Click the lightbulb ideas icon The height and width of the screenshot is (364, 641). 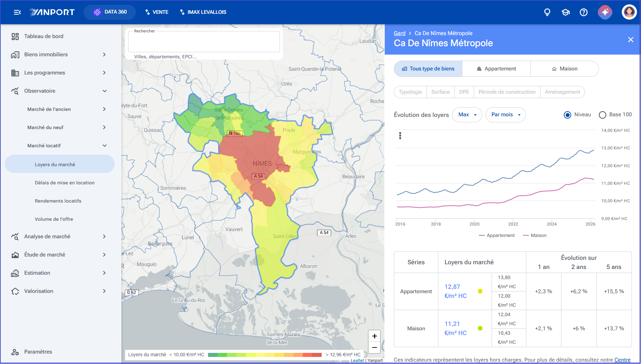pyautogui.click(x=547, y=12)
